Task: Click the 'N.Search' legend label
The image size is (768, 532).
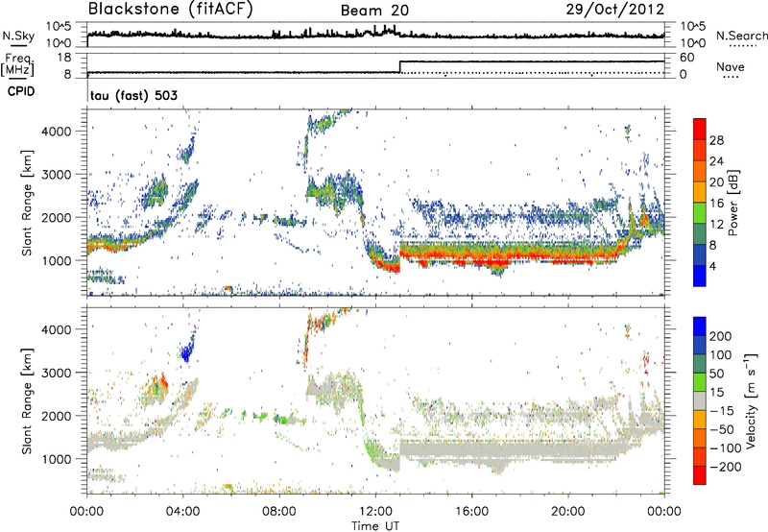Action: coord(741,36)
